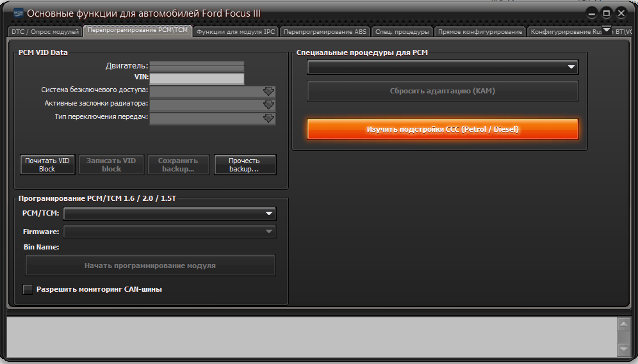Click into the VIN input field
Viewport: 638px width, 364px height.
coord(197,79)
